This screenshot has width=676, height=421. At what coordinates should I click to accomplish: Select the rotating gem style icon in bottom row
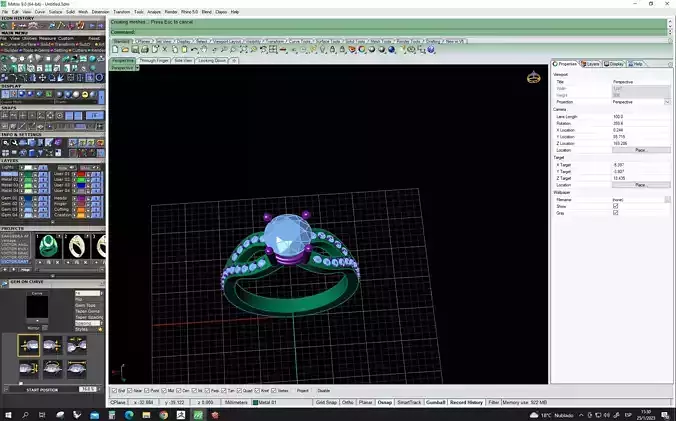pyautogui.click(x=53, y=369)
